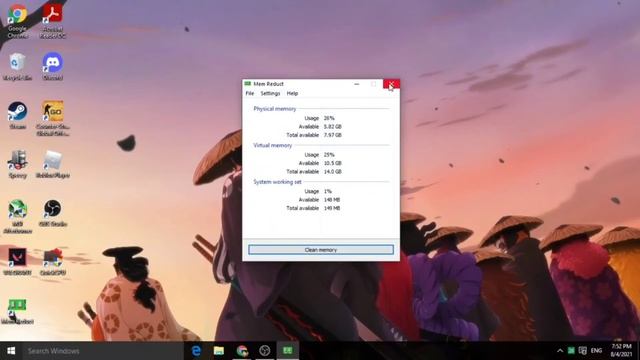Open Google Chrome desktop shortcut

18,21
